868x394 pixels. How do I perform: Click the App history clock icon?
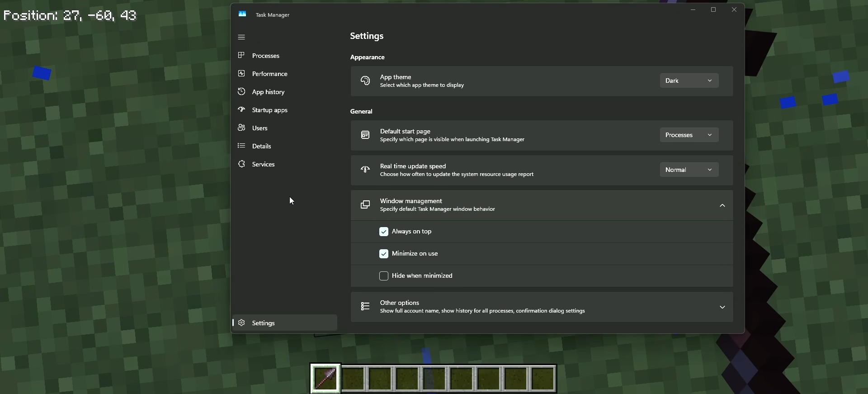click(241, 91)
